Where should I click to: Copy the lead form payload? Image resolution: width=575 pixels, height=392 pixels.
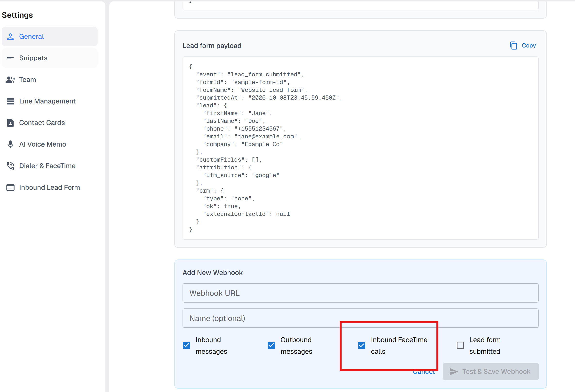click(x=523, y=46)
